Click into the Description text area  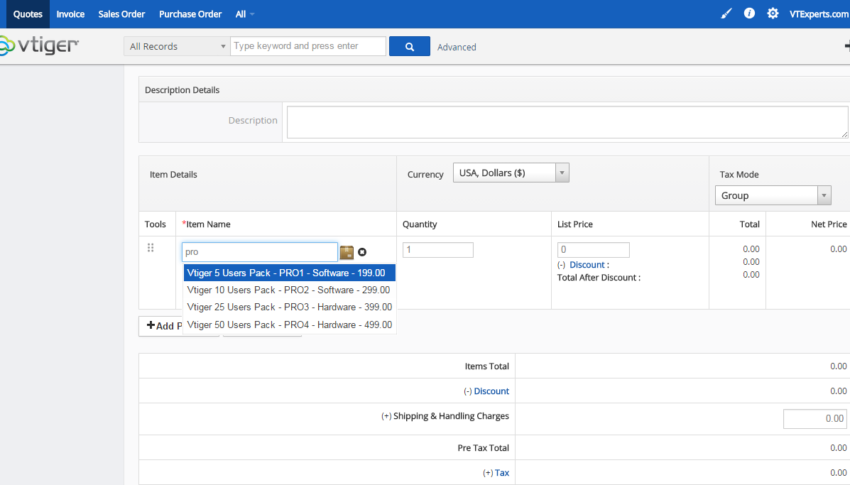567,122
